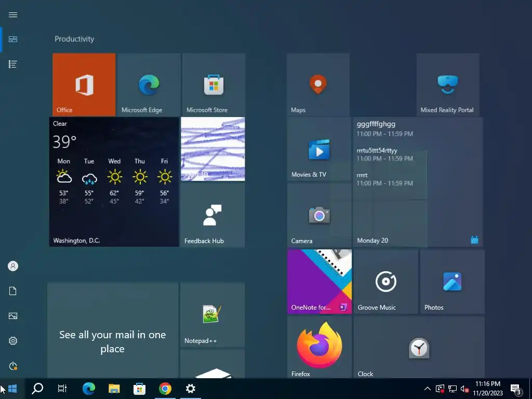
Task: Show hidden system tray icons
Action: 428,389
